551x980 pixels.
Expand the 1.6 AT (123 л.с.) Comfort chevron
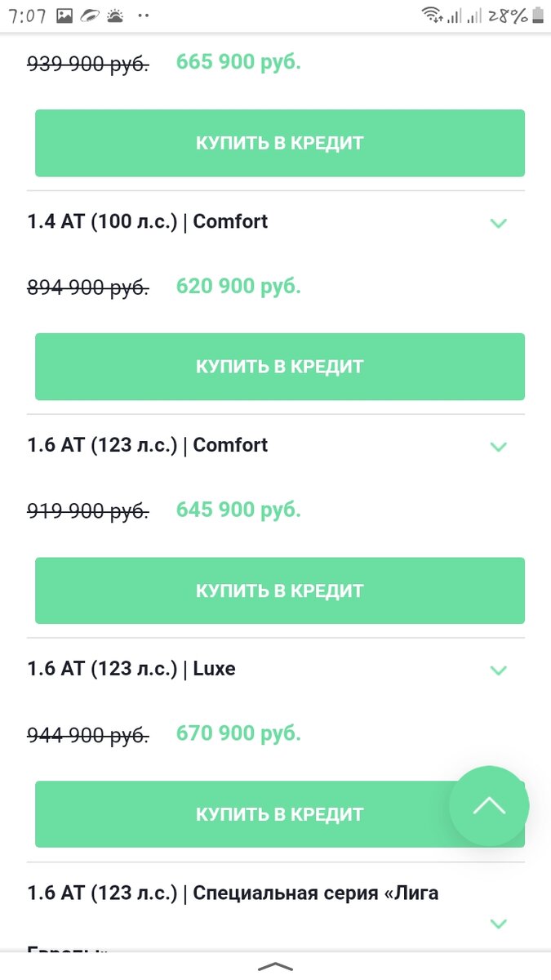[498, 447]
